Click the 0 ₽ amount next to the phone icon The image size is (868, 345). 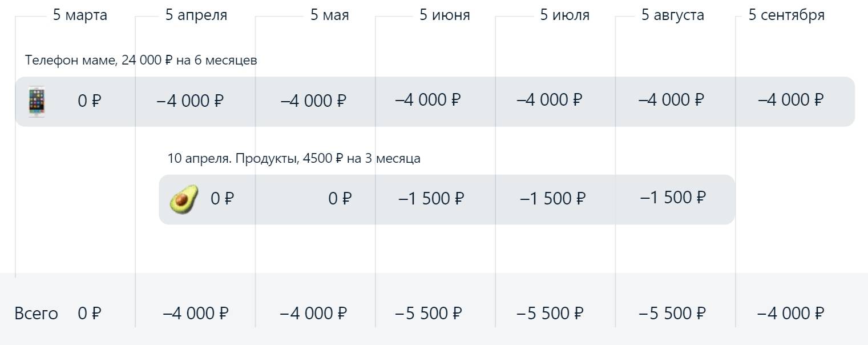coord(89,102)
